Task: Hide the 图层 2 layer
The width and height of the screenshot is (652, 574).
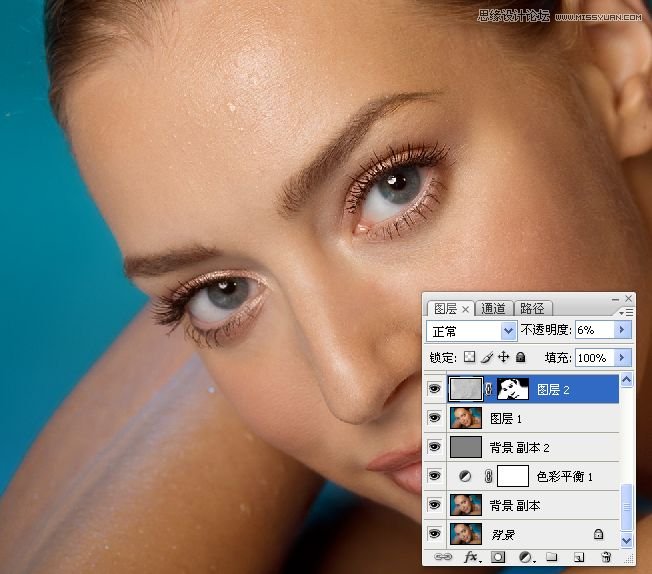Action: [435, 389]
